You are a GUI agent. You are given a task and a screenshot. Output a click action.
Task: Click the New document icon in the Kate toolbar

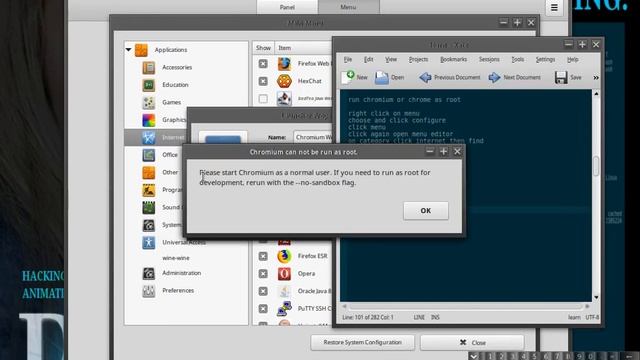point(348,77)
